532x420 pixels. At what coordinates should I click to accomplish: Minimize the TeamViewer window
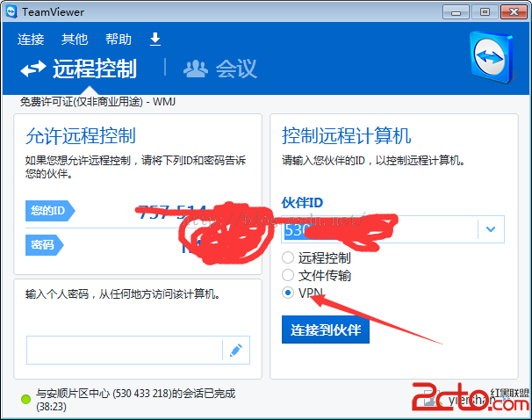pyautogui.click(x=456, y=12)
